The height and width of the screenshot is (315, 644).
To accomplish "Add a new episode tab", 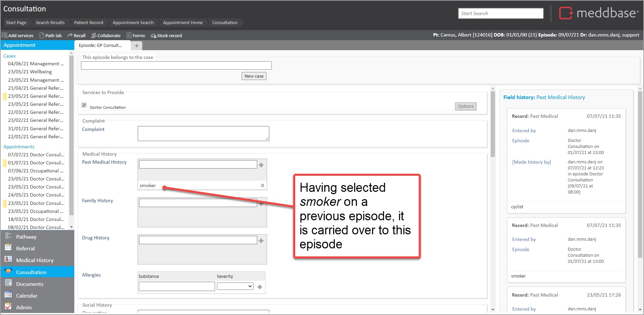I will (137, 46).
